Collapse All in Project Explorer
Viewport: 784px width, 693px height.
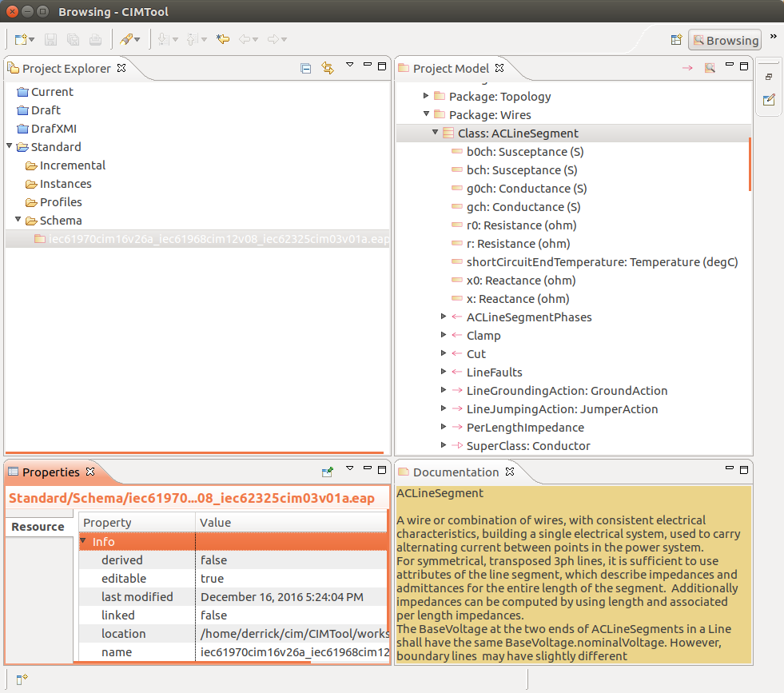[x=306, y=69]
